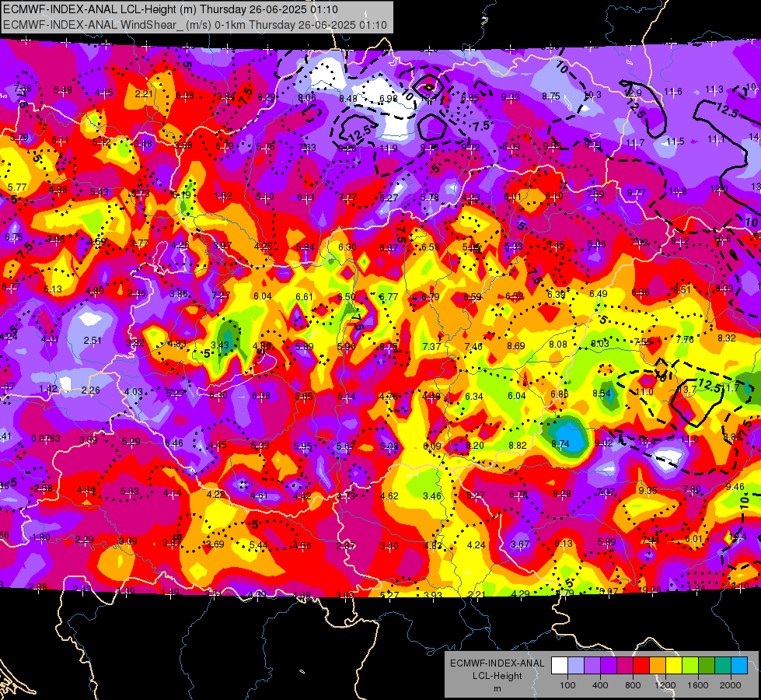This screenshot has height=700, width=761.
Task: Click the wind shear value '4.15'
Action: 104,92
